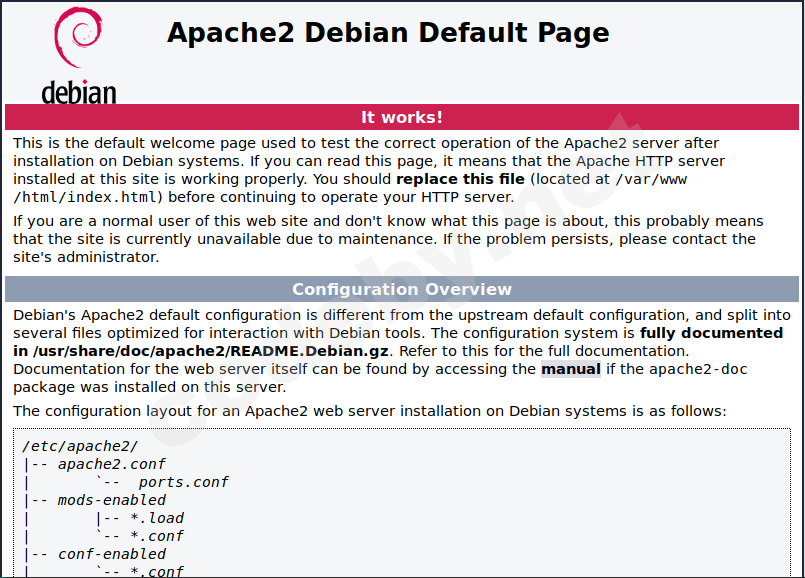
Task: Click the '*.load' tree entry
Action: (157, 518)
